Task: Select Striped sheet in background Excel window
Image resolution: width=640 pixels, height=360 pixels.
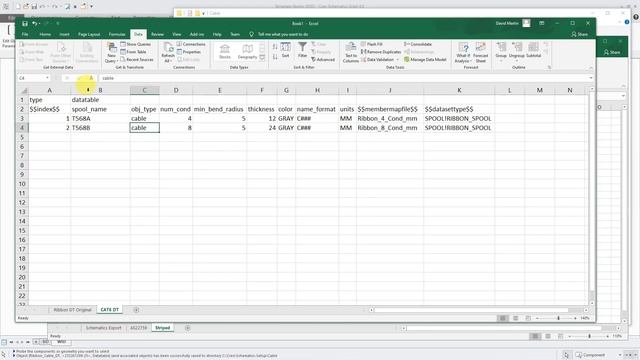Action: (x=162, y=328)
